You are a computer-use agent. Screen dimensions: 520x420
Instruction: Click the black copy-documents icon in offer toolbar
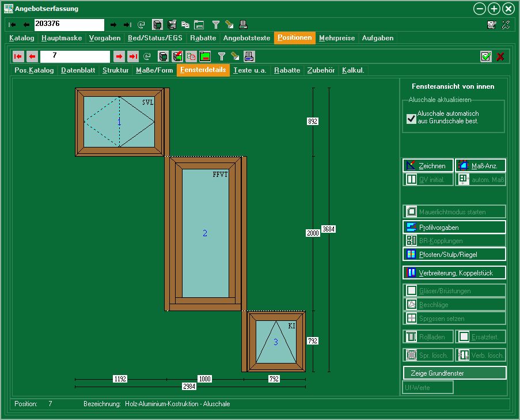click(185, 25)
